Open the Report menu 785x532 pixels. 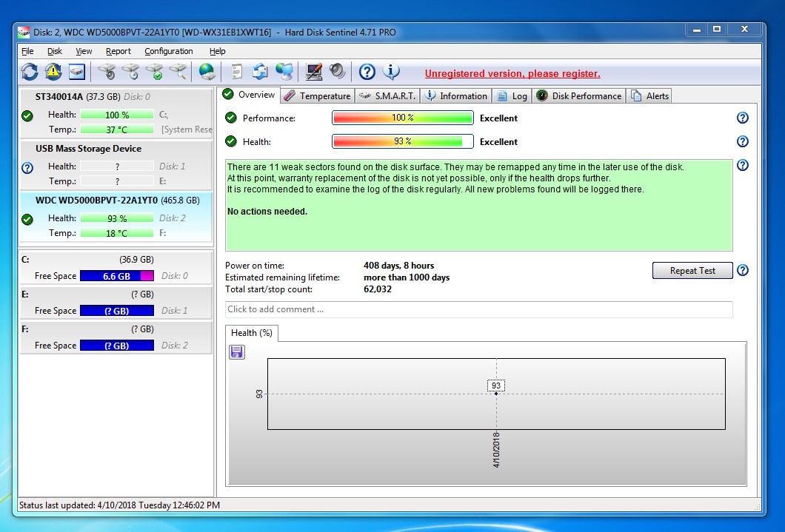118,51
